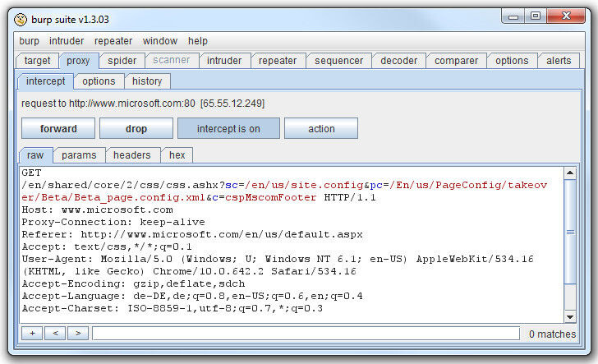Select the raw request view tab

(x=35, y=155)
